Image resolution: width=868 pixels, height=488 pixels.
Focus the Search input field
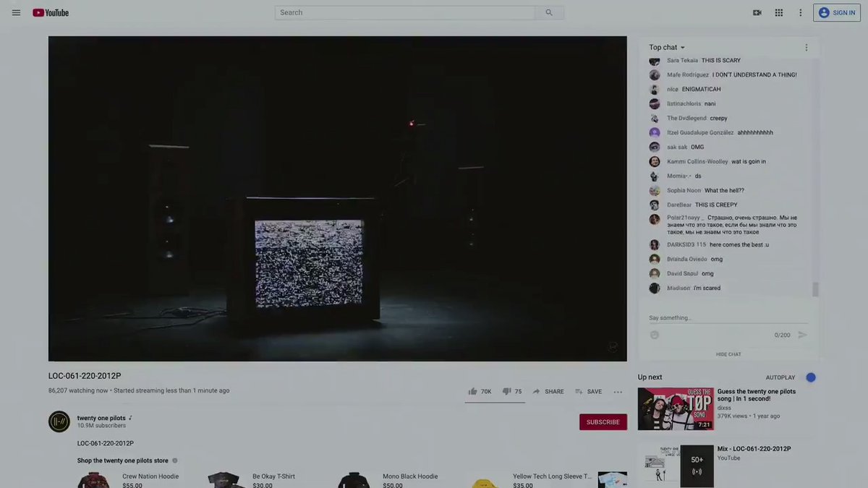[405, 12]
